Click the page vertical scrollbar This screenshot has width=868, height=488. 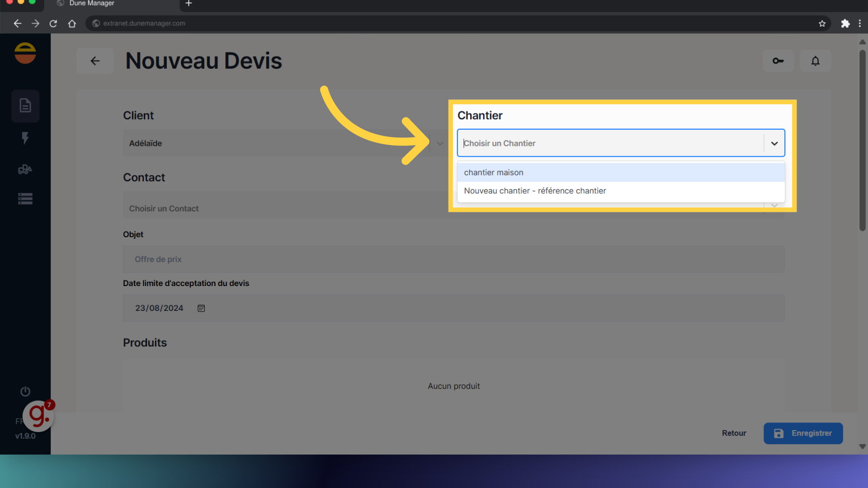point(862,140)
